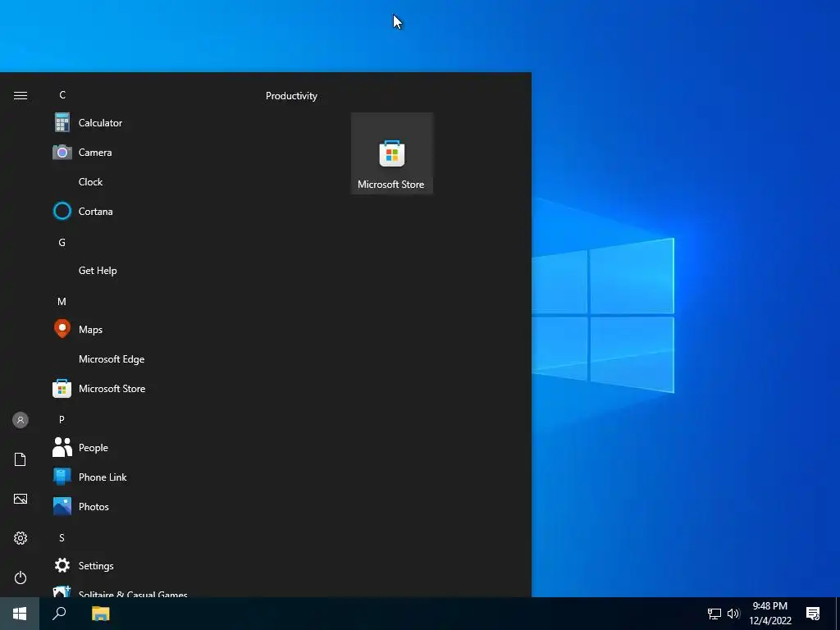Open the Settings gear in sidebar
The width and height of the screenshot is (840, 630).
pos(21,538)
